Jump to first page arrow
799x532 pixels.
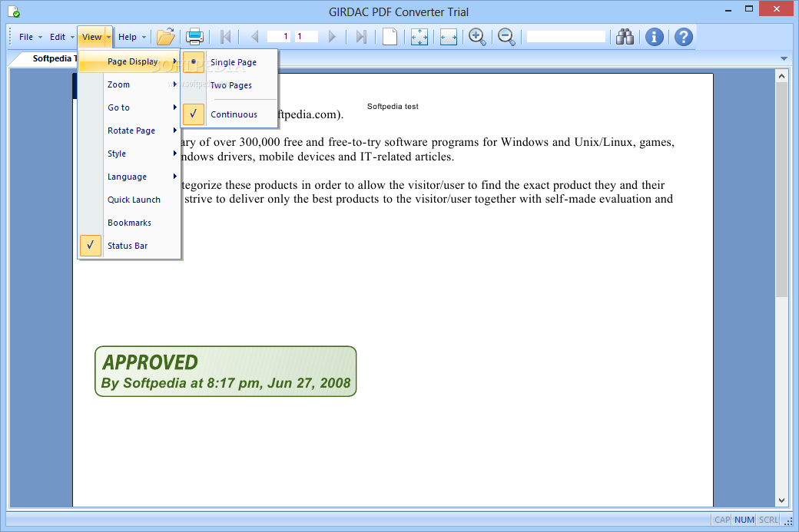coord(225,37)
